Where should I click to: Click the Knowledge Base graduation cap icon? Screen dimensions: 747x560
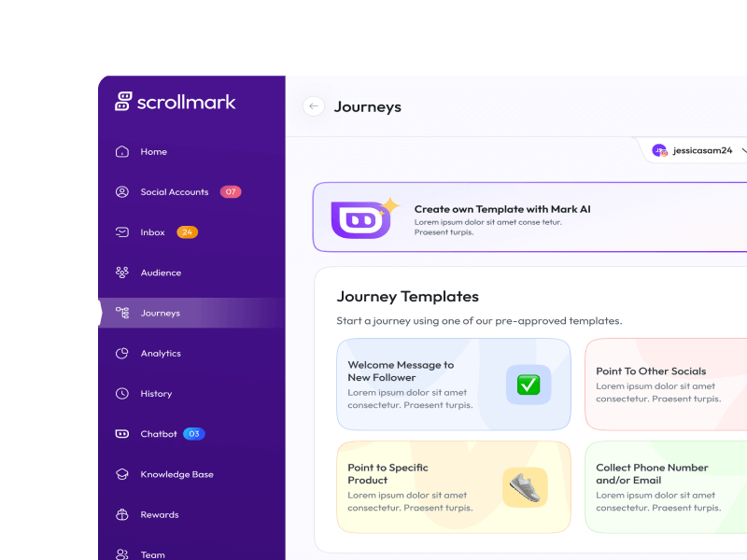tap(122, 474)
